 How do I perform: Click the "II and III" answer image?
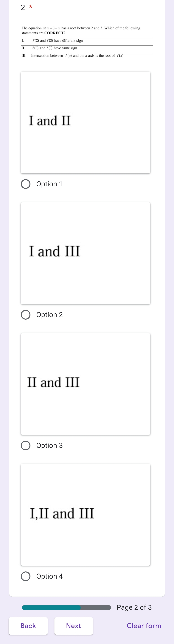85,384
